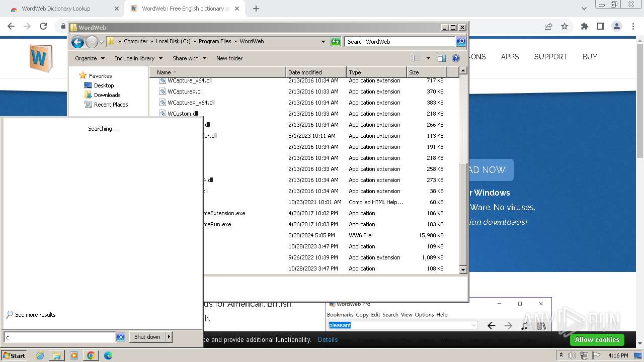Screen dimensions: 644x362
Task: Click Program Files breadcrumb
Action: (x=215, y=42)
